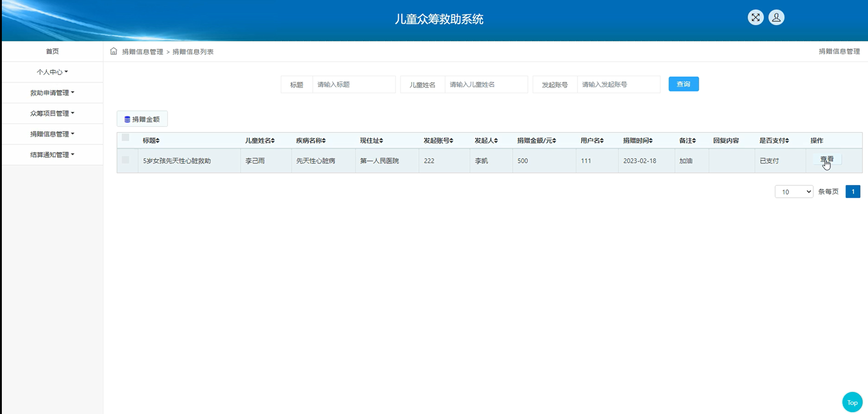Sort table by 发起人 column
The width and height of the screenshot is (868, 414).
(486, 140)
